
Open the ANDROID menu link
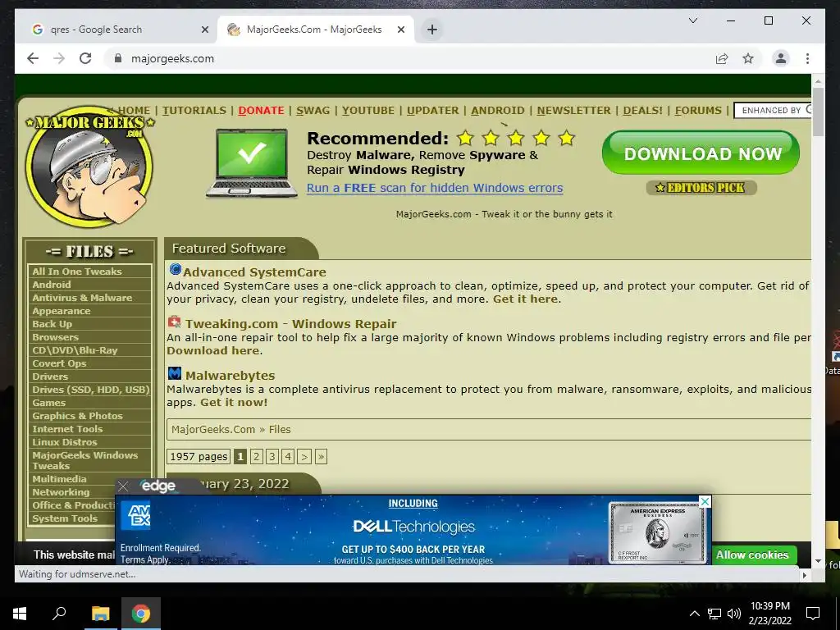[498, 111]
